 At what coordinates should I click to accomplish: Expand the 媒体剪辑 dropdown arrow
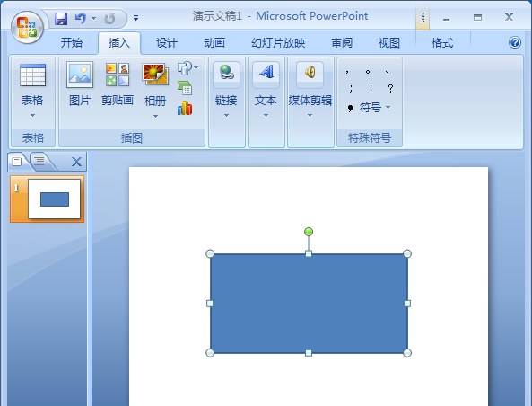(x=310, y=116)
